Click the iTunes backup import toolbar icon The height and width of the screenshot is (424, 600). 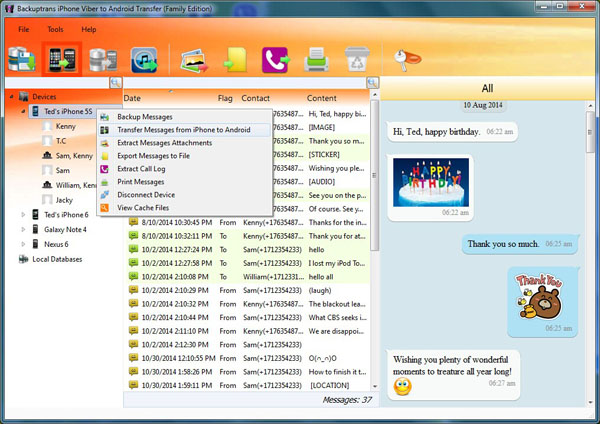[x=144, y=60]
